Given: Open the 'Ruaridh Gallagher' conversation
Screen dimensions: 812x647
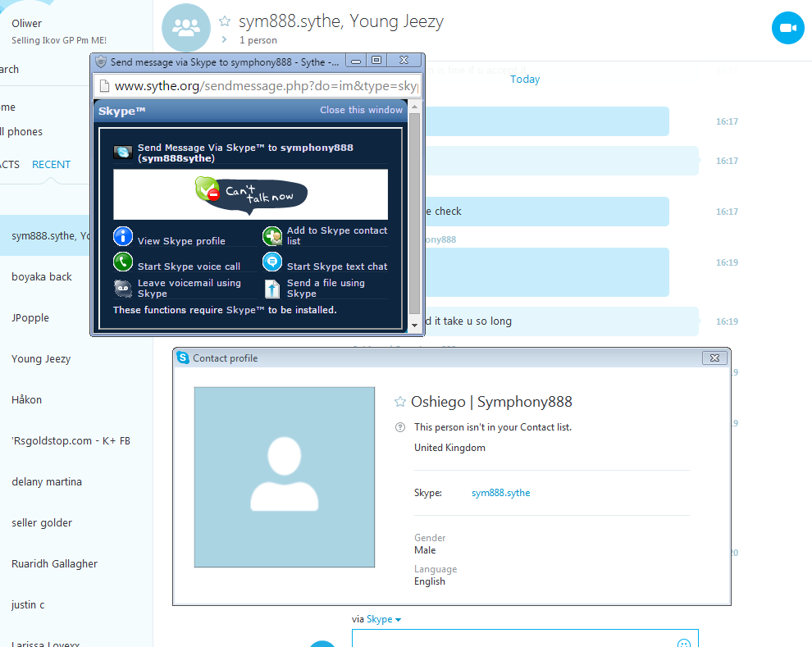Looking at the screenshot, I should pyautogui.click(x=76, y=563).
